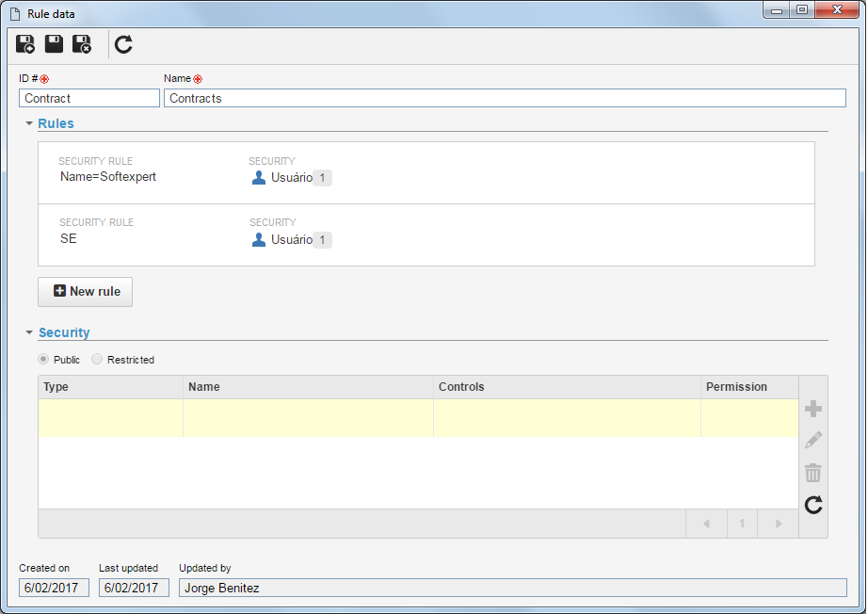The image size is (868, 614).
Task: Click the Save disk icon in toolbar
Action: click(54, 43)
